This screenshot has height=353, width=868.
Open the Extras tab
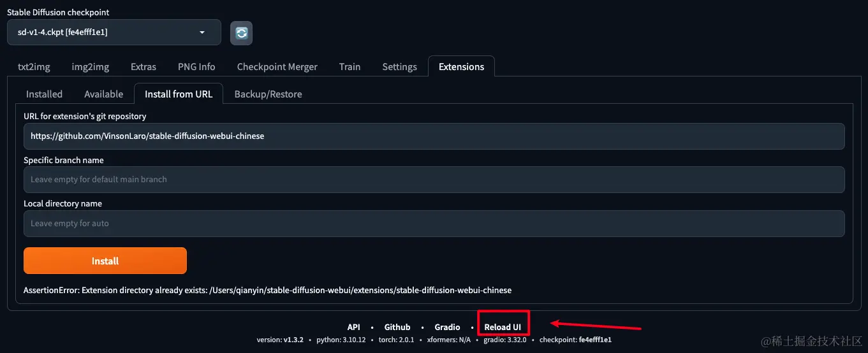[143, 66]
